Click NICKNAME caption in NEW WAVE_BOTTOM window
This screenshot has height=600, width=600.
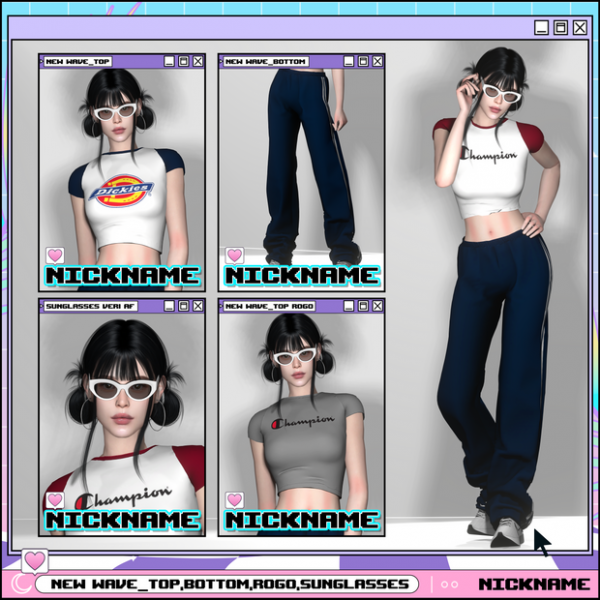[x=302, y=276]
